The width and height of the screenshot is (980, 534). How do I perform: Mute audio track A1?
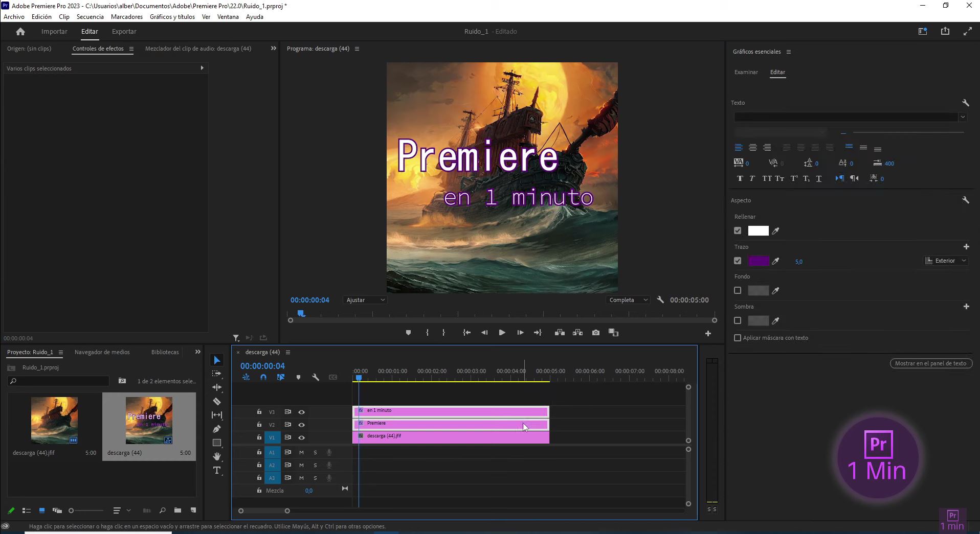coord(301,452)
